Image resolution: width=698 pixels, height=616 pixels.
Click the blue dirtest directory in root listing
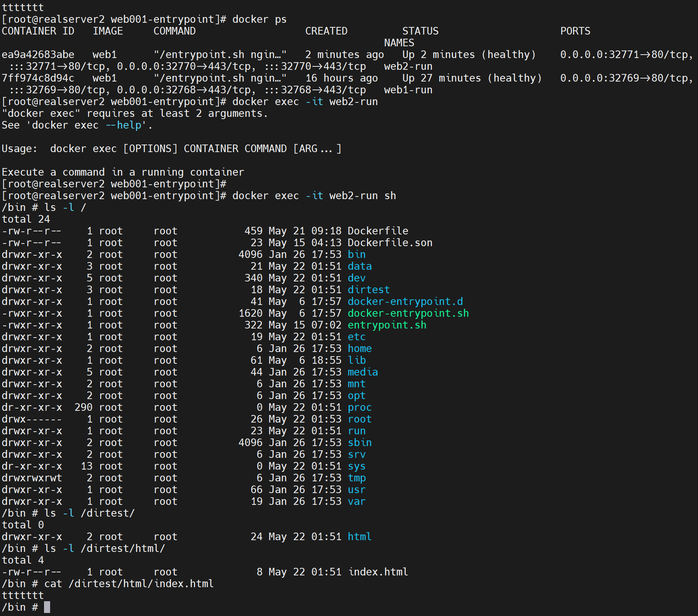[x=369, y=290]
